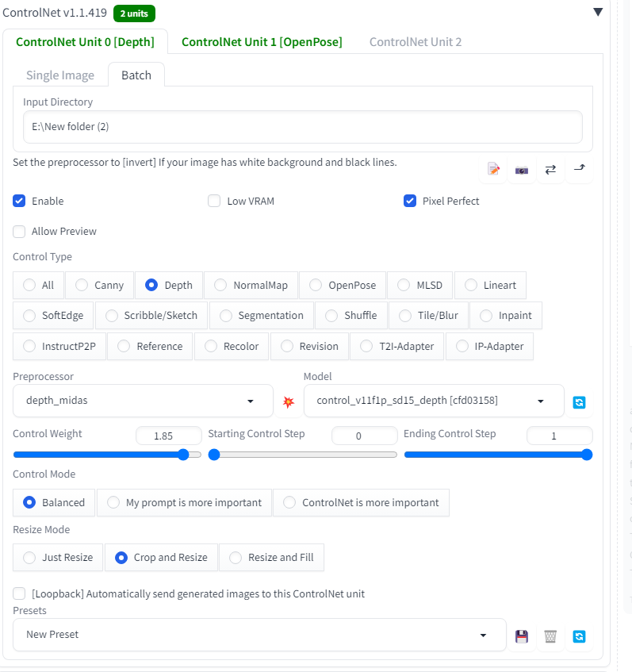Click the mirror webcam swap-arrows icon
This screenshot has width=632, height=672.
pos(550,169)
